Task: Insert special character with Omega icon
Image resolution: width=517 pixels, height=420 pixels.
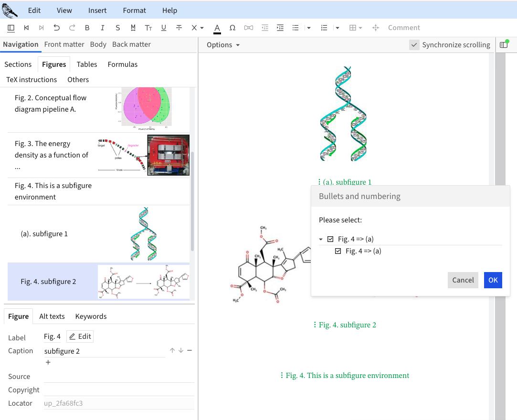Action: (x=232, y=28)
